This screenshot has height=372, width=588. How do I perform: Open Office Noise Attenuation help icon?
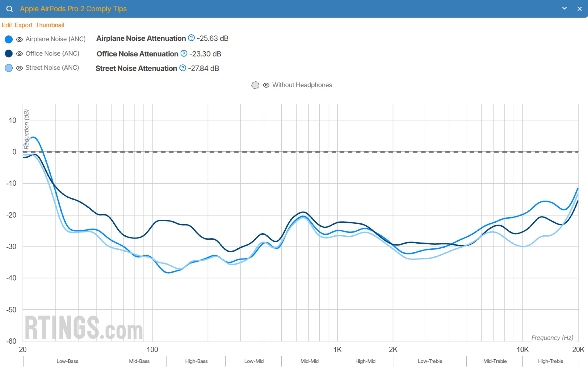pos(184,53)
